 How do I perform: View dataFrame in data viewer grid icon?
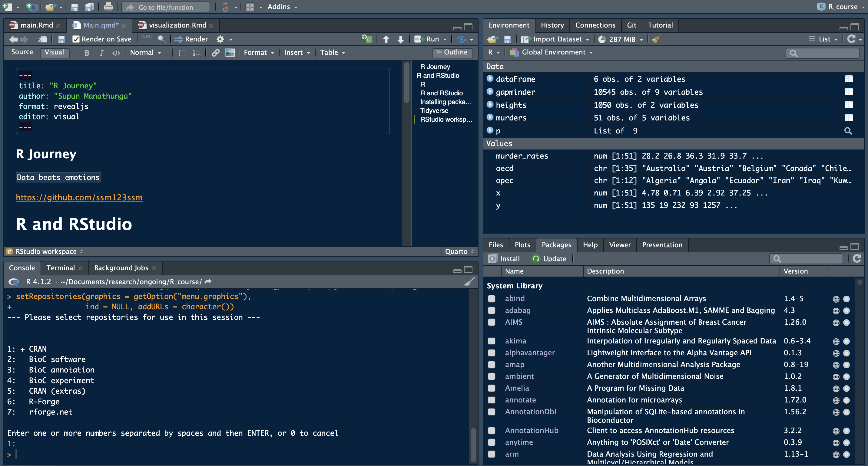848,79
